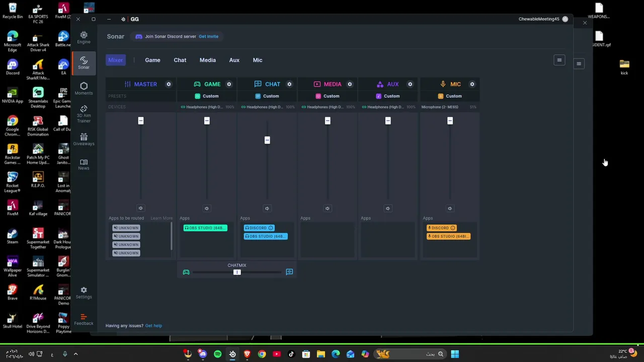
Task: Switch to the Chat tab
Action: [180, 60]
